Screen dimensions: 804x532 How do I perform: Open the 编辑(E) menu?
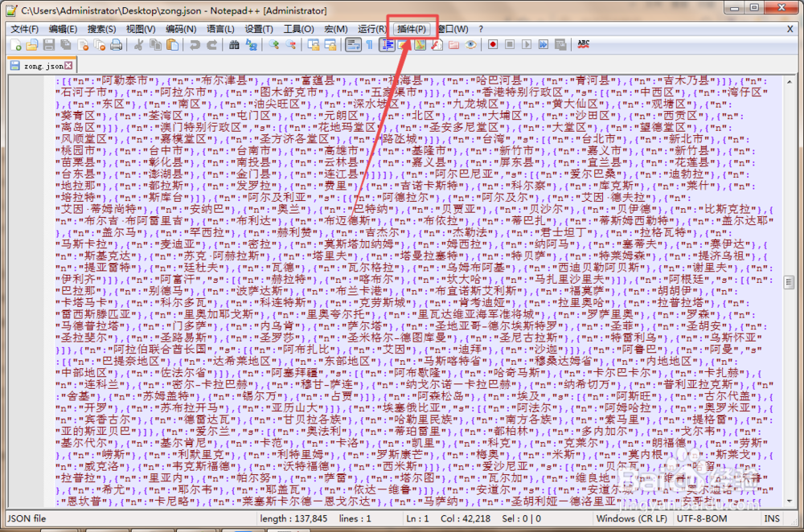coord(63,29)
